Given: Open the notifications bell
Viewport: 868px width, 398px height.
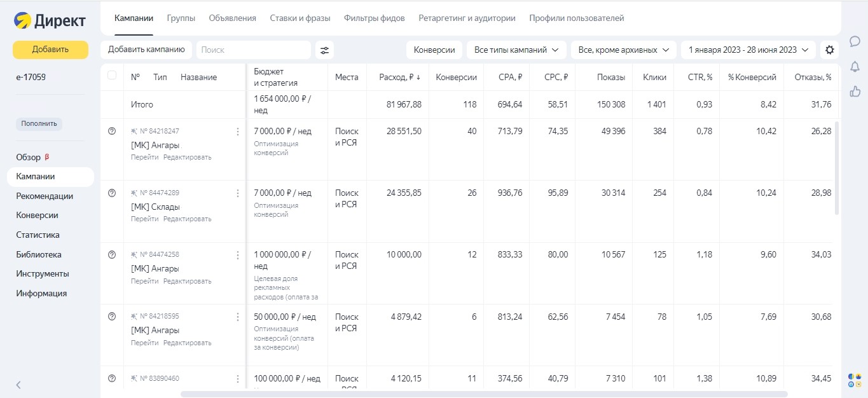Looking at the screenshot, I should click(855, 67).
